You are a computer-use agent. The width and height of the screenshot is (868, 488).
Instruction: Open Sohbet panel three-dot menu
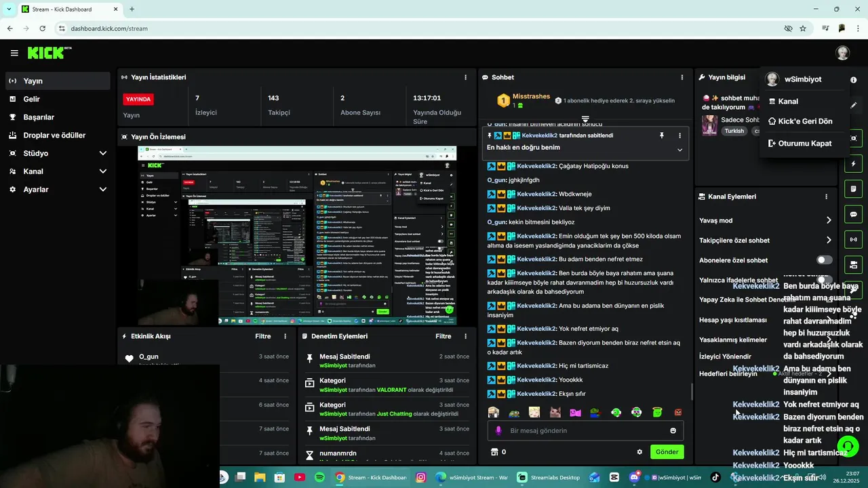click(x=682, y=77)
